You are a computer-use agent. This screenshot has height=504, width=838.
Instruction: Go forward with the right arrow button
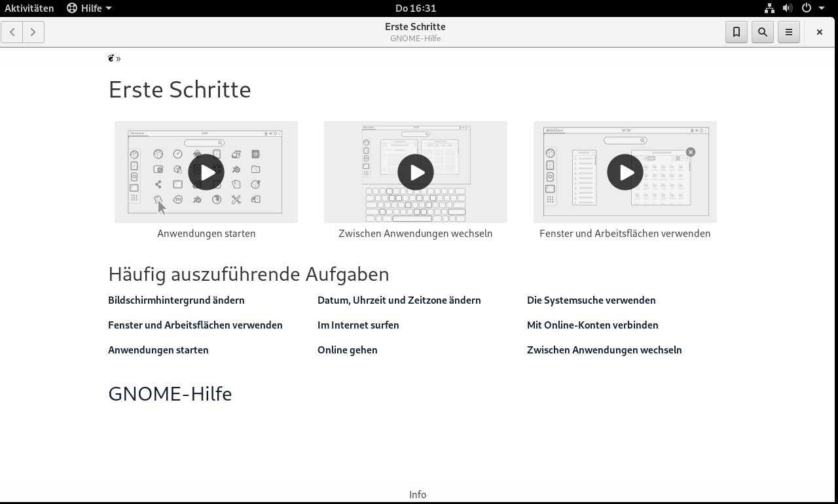(33, 32)
